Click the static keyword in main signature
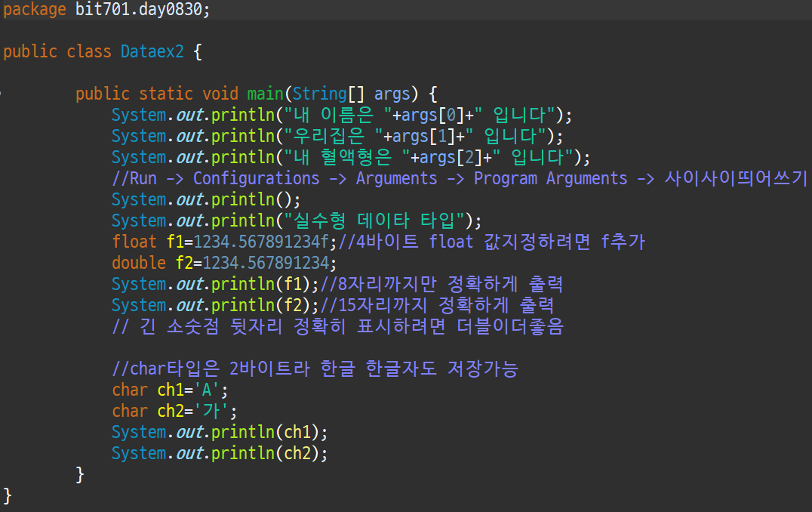 (166, 94)
